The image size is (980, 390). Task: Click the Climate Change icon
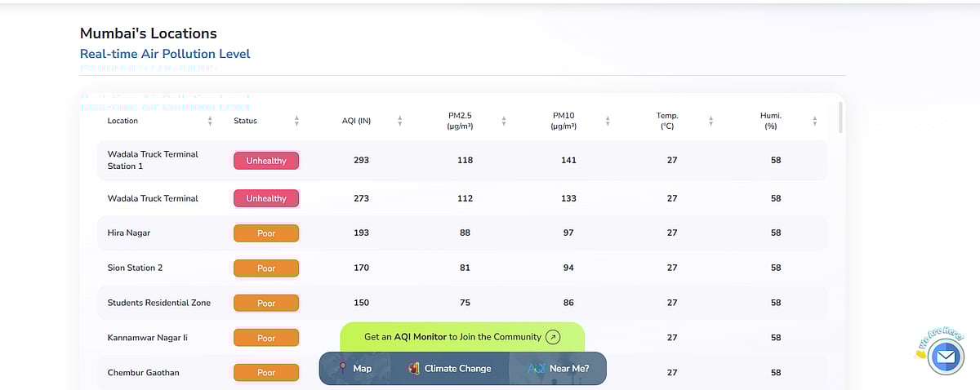click(x=414, y=368)
